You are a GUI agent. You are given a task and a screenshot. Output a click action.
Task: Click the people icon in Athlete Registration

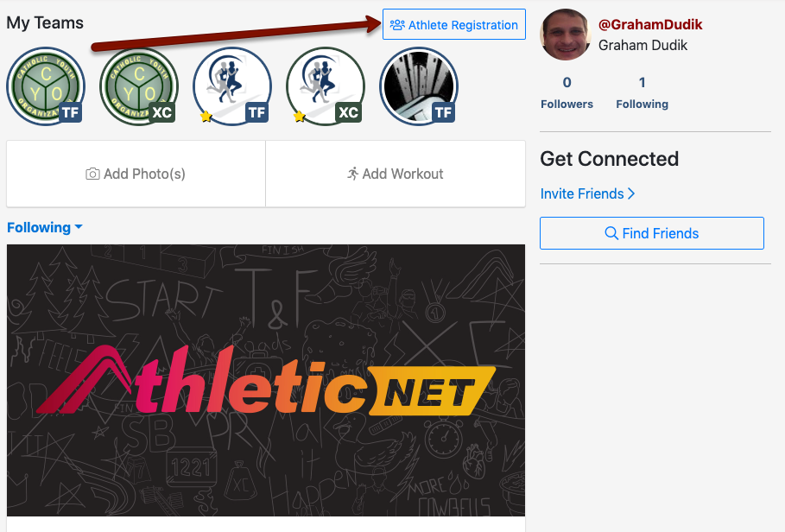coord(397,24)
